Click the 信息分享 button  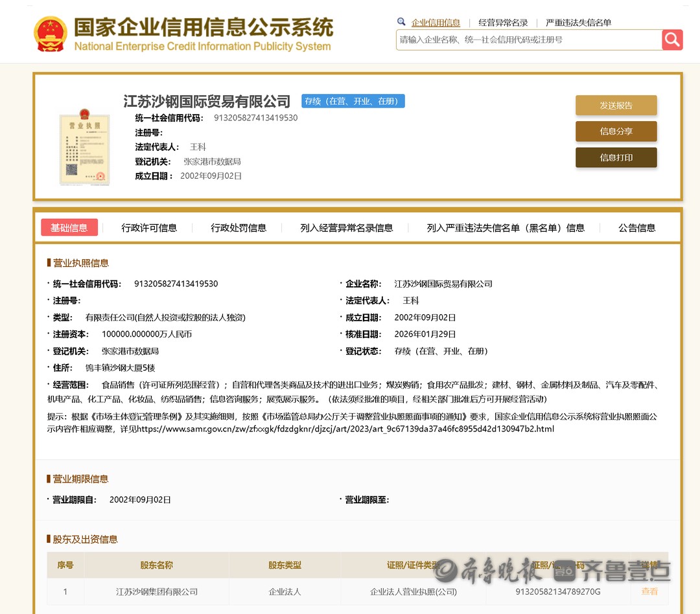616,131
